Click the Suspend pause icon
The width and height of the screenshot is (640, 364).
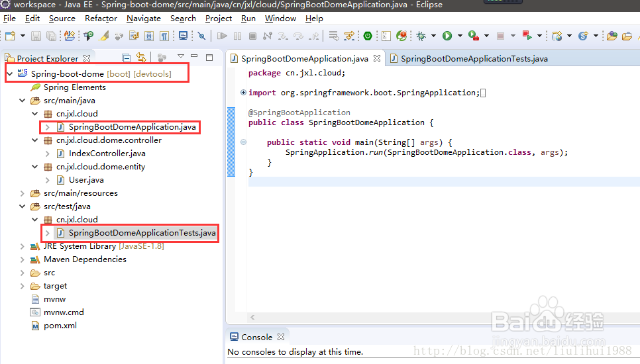tap(238, 36)
